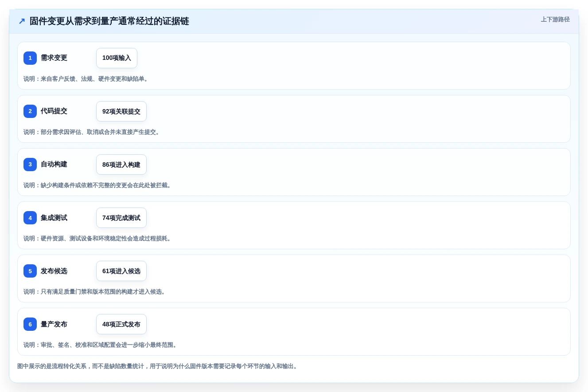This screenshot has height=392, width=588.
Task: Select step number 1 badge
Action: [x=30, y=58]
